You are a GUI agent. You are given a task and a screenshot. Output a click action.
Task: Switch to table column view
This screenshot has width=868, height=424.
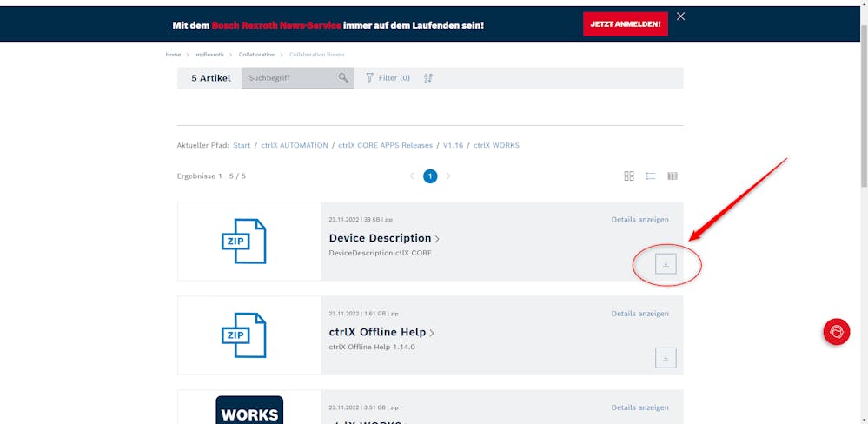pos(672,176)
